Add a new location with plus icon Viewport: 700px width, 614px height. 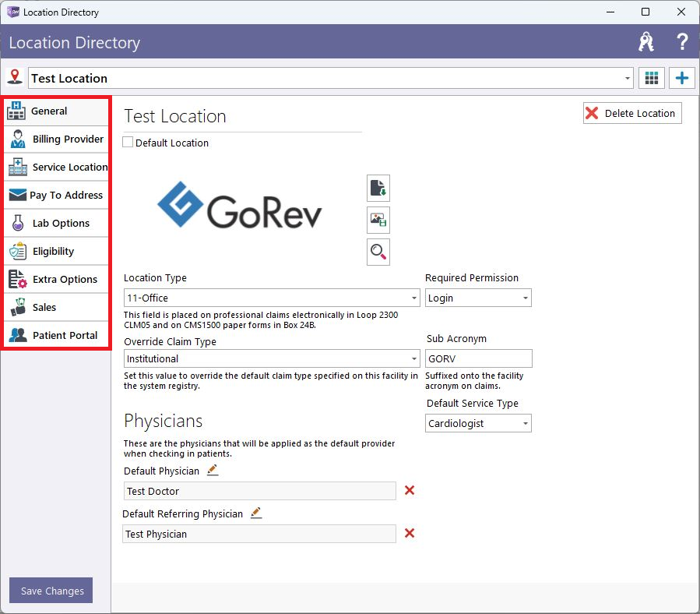681,78
